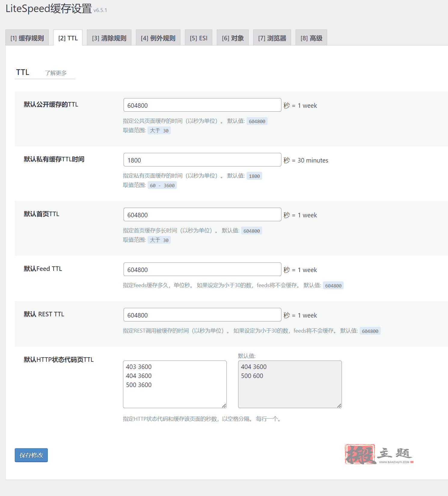
Task: Focus the 默认 REST TTL input field
Action: (202, 315)
